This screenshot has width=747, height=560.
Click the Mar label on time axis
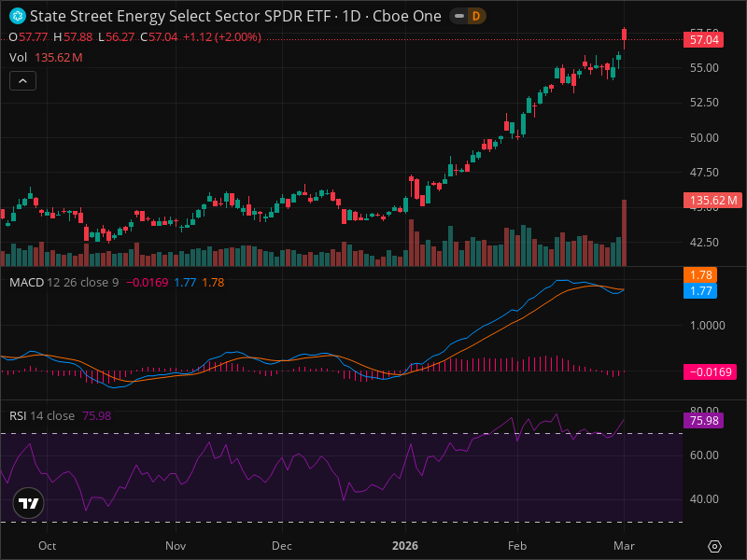(624, 546)
